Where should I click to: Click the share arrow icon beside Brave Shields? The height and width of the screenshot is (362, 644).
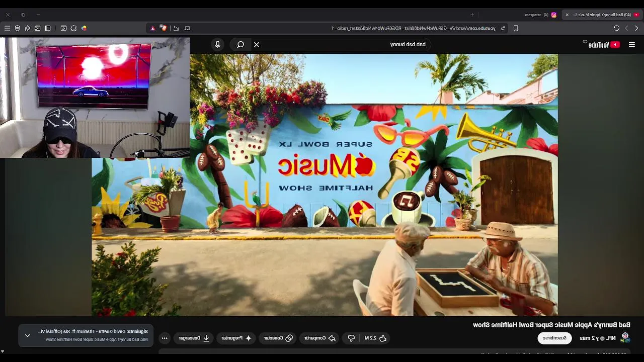click(176, 28)
